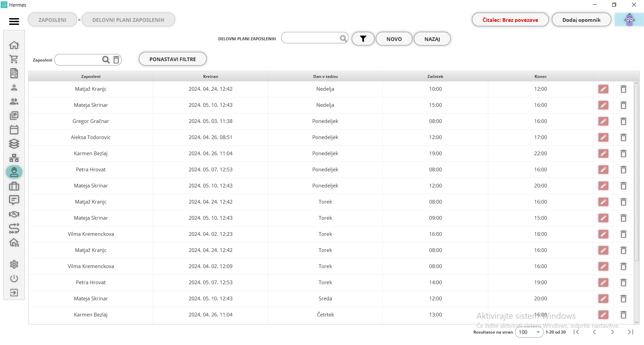Click Čitalec: Brez povezave button

coord(510,20)
